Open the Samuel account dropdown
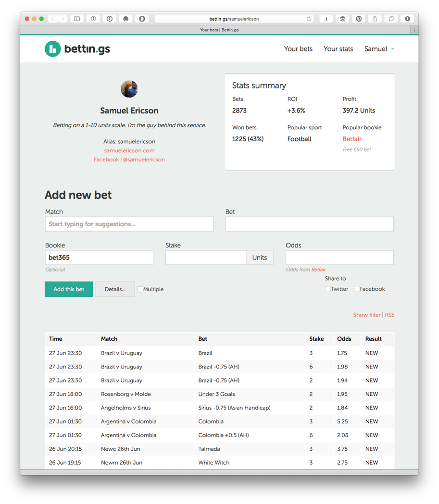 click(x=379, y=49)
